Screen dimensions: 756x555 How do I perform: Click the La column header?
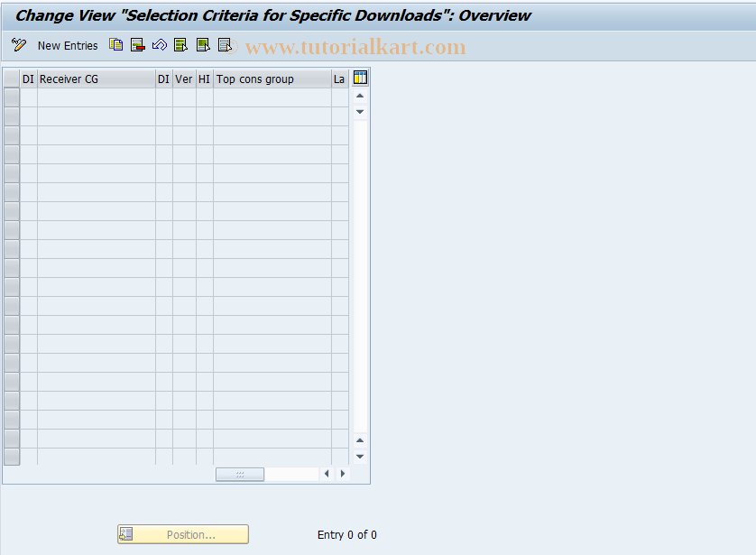point(340,79)
